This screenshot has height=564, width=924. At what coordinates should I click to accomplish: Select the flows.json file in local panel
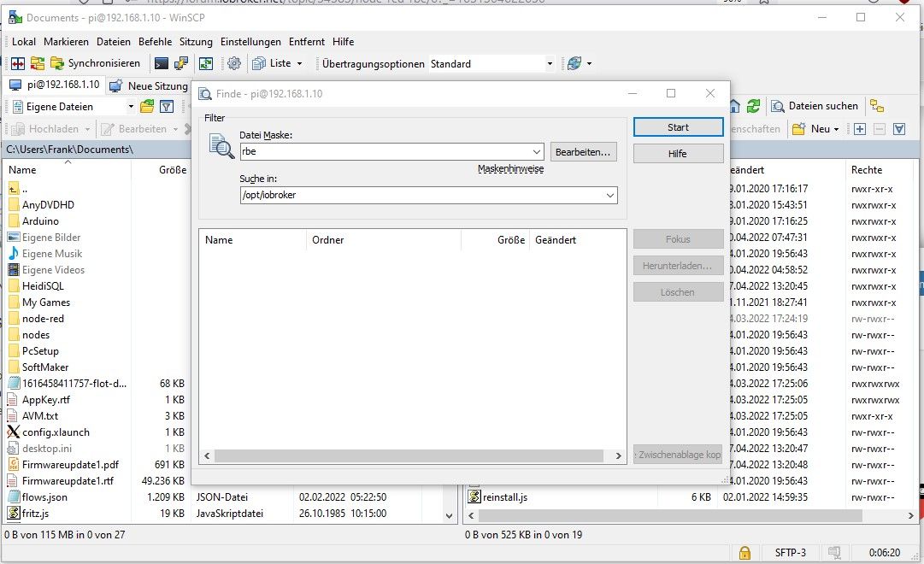point(44,496)
